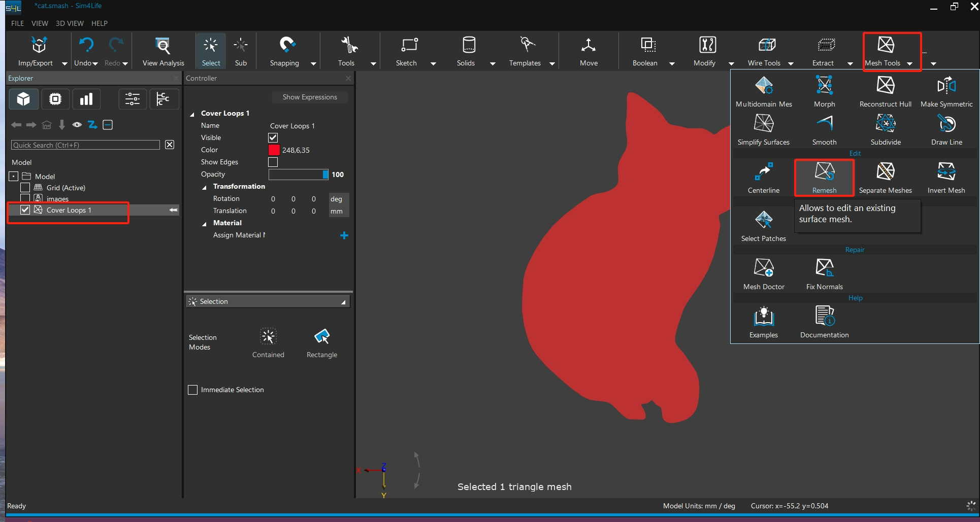Click the Remesh tool icon
This screenshot has width=980, height=522.
824,172
